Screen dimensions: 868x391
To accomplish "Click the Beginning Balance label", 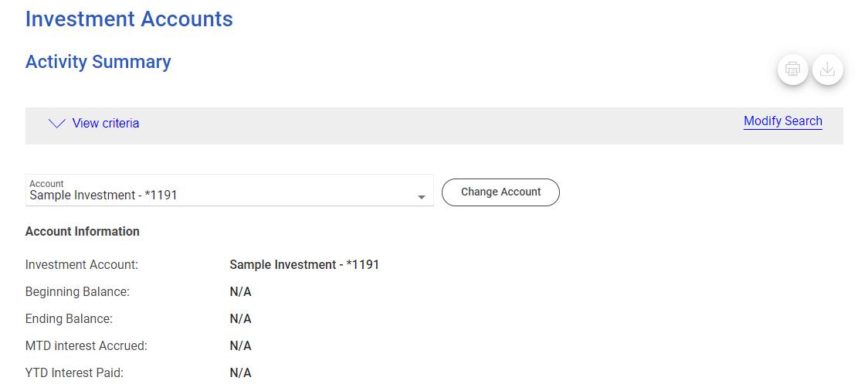I will [77, 292].
